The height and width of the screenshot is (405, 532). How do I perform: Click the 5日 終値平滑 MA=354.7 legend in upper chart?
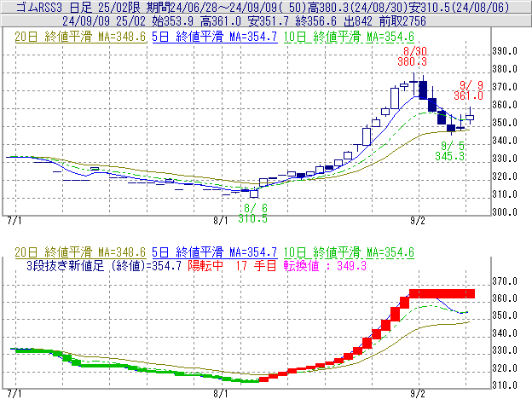pyautogui.click(x=215, y=37)
